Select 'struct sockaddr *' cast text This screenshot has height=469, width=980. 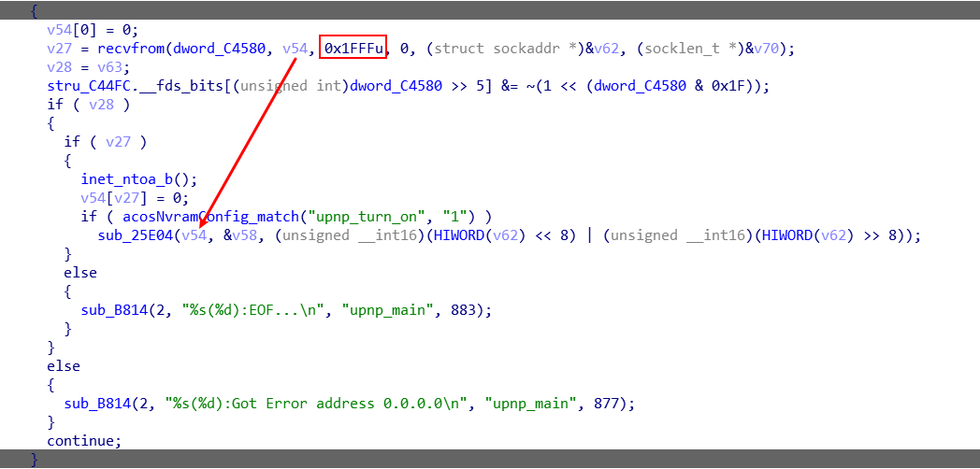click(x=504, y=49)
